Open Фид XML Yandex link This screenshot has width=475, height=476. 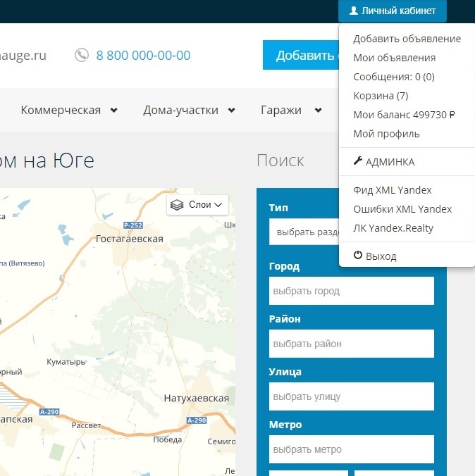pos(393,190)
